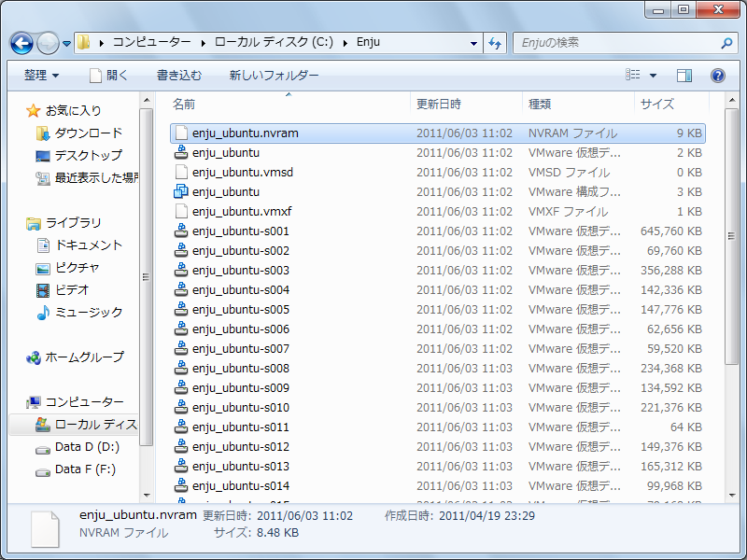Sort by the 名前 column header

tap(289, 104)
